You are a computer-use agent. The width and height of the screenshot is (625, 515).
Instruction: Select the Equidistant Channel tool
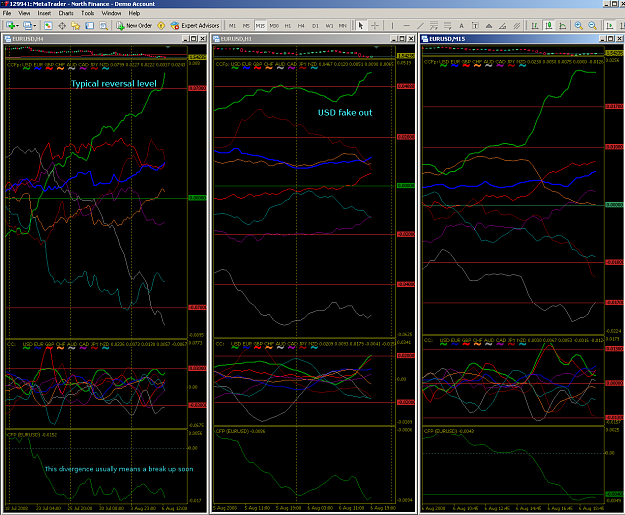click(434, 26)
